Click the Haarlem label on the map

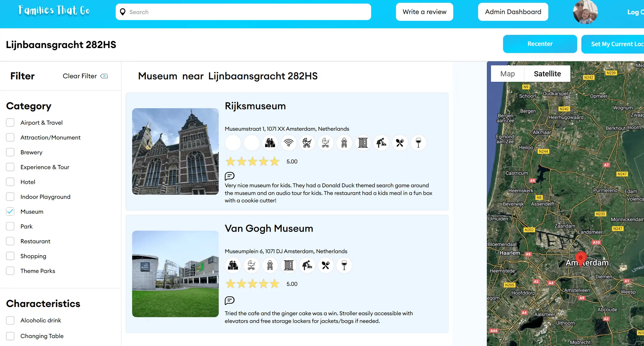point(510,253)
